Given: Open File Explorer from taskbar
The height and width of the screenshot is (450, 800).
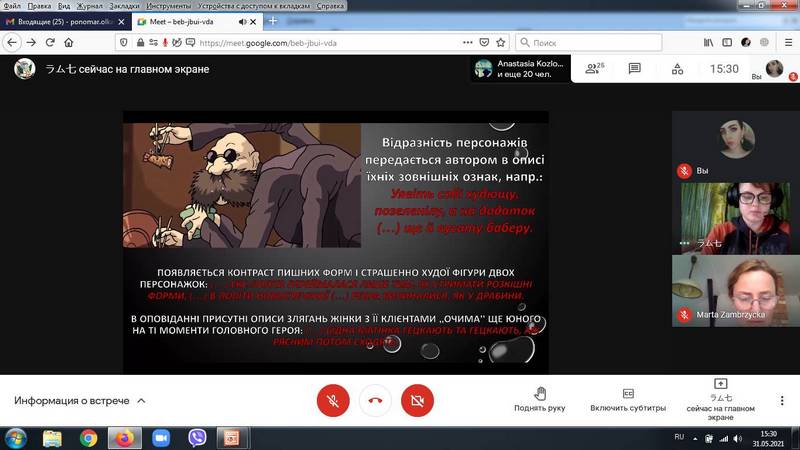Looking at the screenshot, I should 52,438.
